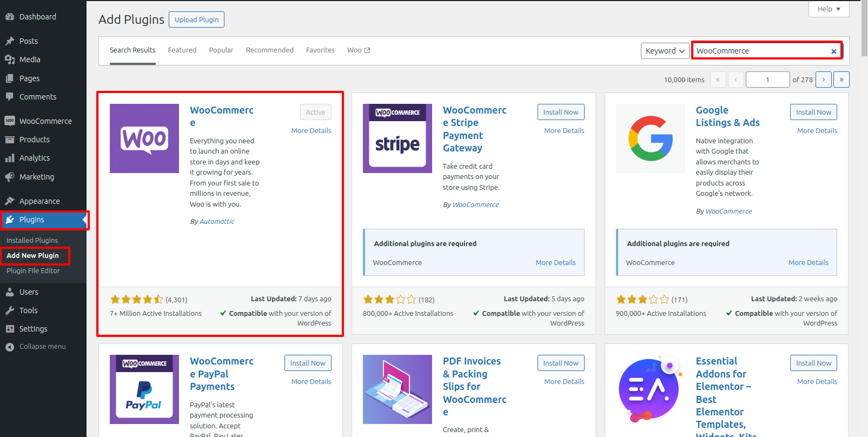Screen dimensions: 868x437
Task: Switch to the Featured plugins tab
Action: pos(182,50)
